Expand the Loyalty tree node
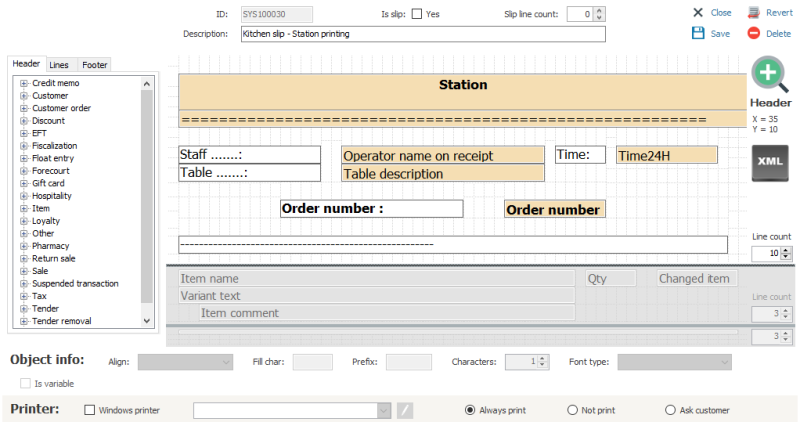This screenshot has height=422, width=800. [23, 221]
